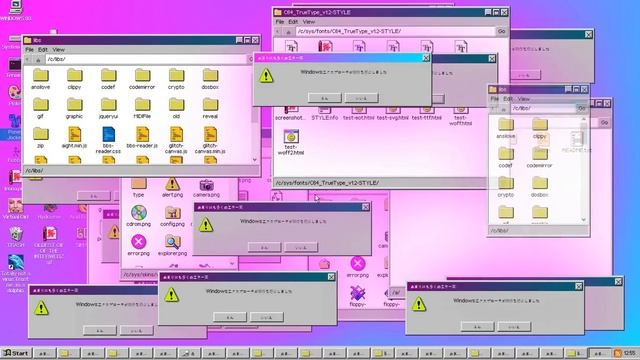Open the clippy folder in the wide libs window

(x=74, y=79)
